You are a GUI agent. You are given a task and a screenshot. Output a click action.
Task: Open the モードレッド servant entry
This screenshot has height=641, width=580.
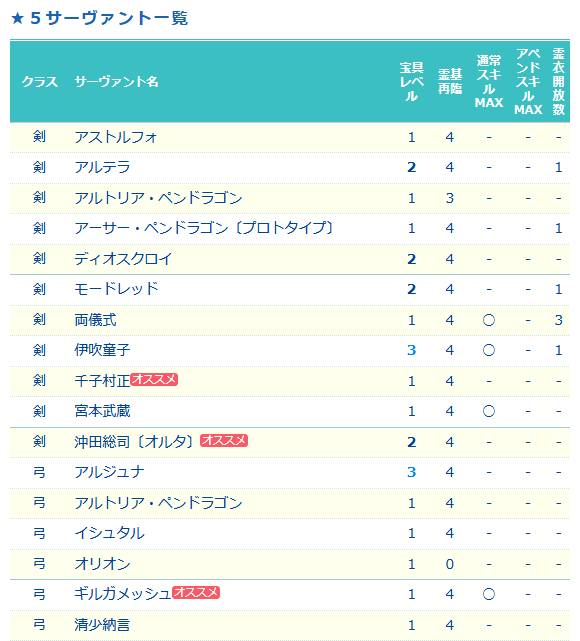(x=116, y=289)
